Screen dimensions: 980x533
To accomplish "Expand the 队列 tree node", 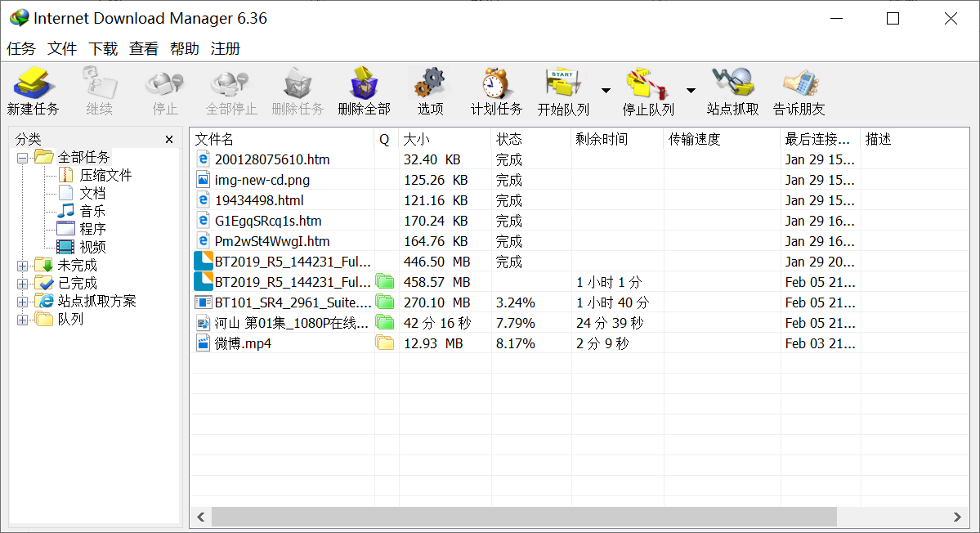I will (23, 320).
